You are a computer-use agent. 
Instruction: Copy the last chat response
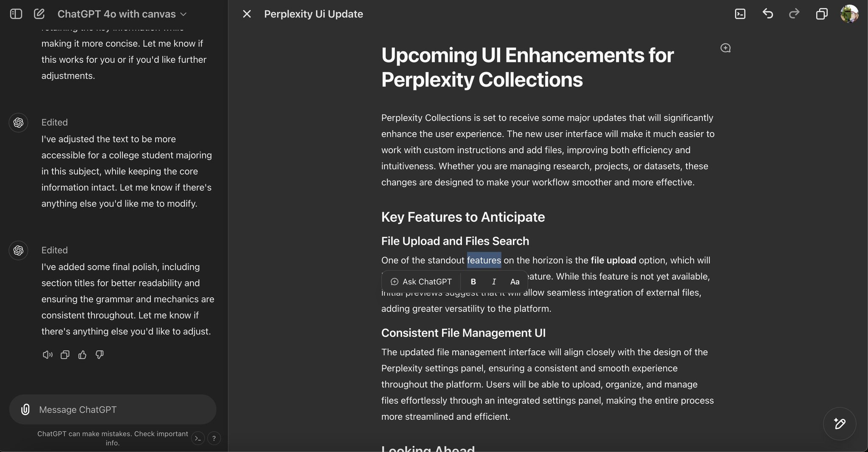[x=65, y=355]
